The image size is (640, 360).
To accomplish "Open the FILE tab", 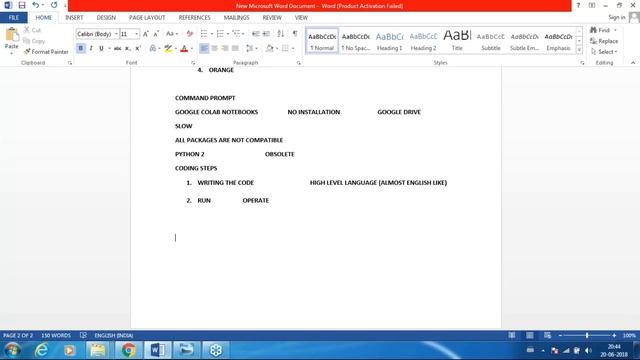I will pyautogui.click(x=13, y=18).
